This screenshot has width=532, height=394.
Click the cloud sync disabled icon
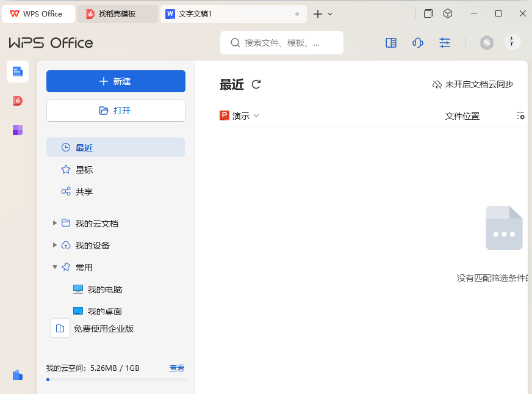click(437, 84)
